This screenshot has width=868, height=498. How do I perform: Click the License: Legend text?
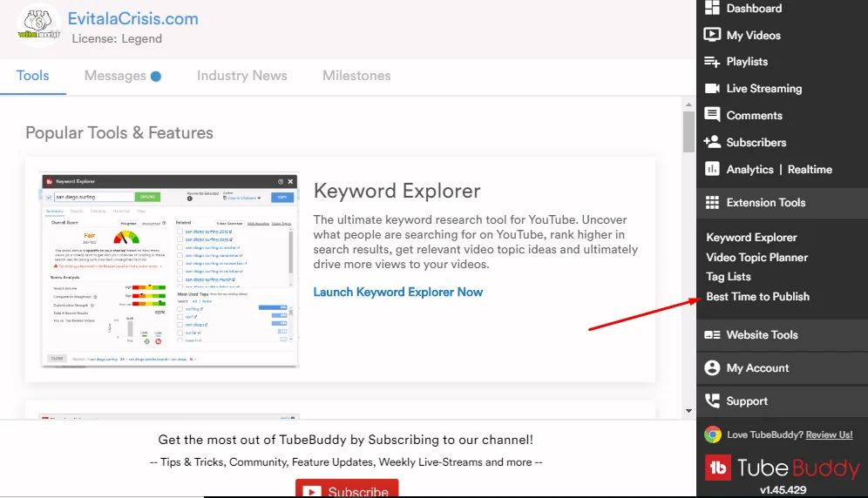(x=117, y=38)
